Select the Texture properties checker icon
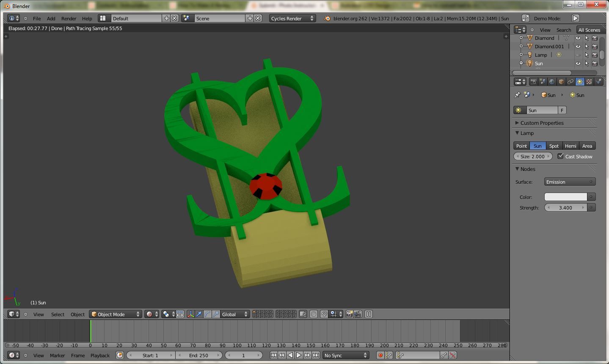609x364 pixels. 589,81
